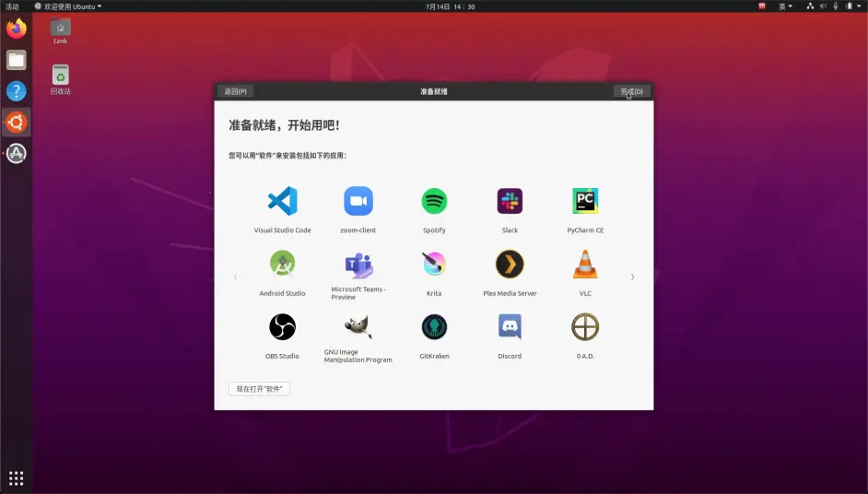Click the PyCharm CE label text
Screen dimensions: 868x494
point(585,230)
